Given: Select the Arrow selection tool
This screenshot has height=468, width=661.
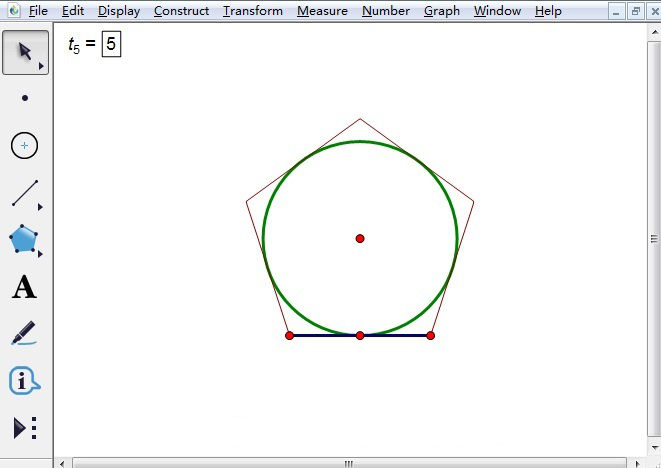Looking at the screenshot, I should tap(25, 52).
